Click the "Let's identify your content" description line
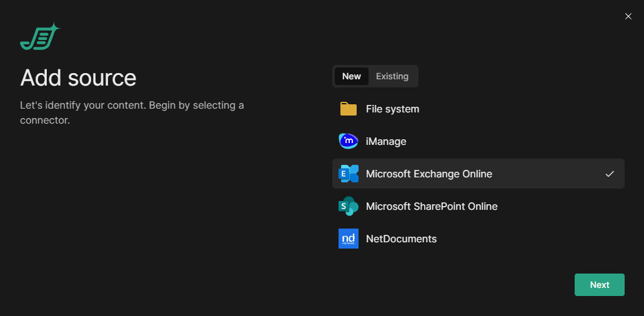 [x=132, y=105]
